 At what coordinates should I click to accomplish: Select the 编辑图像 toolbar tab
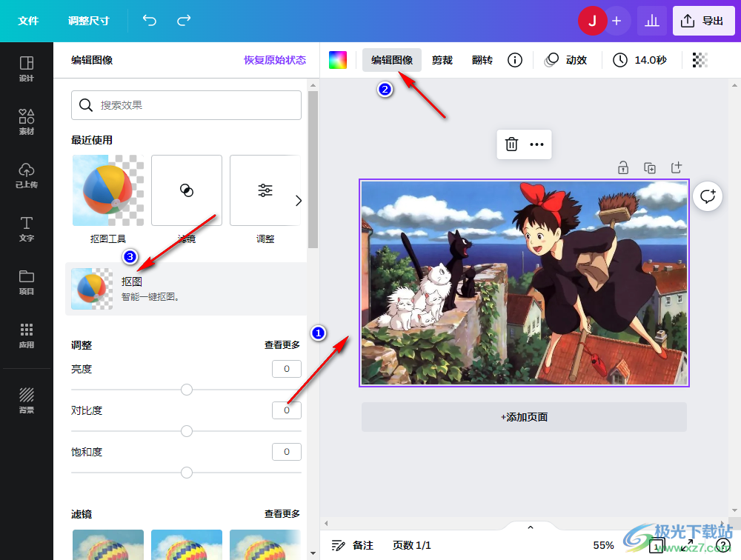[392, 60]
